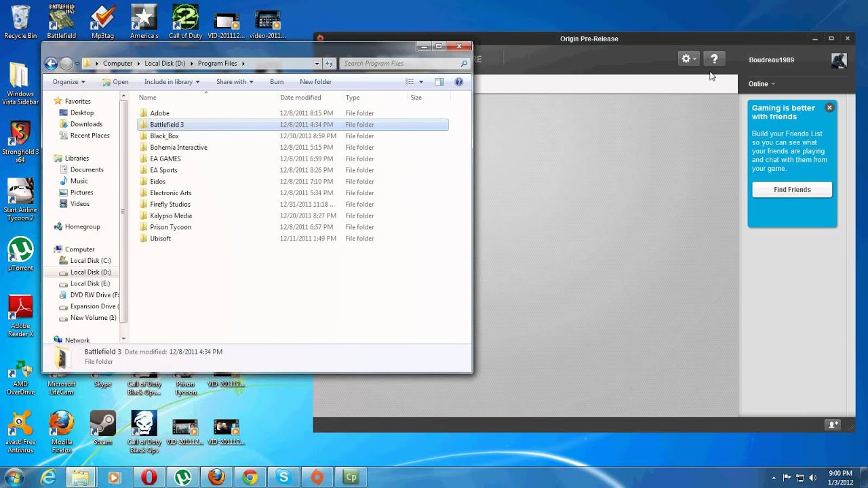Viewport: 868px width, 488px height.
Task: Click the Origin help question mark icon
Action: [x=714, y=59]
